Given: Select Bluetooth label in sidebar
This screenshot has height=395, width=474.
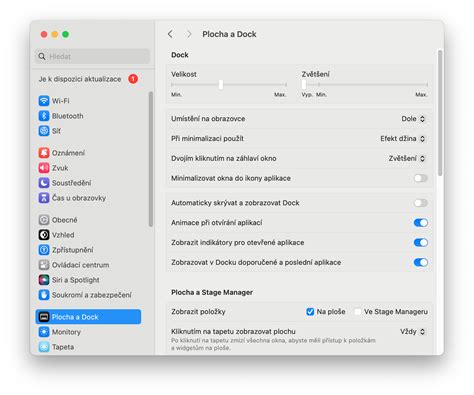Looking at the screenshot, I should pyautogui.click(x=68, y=116).
